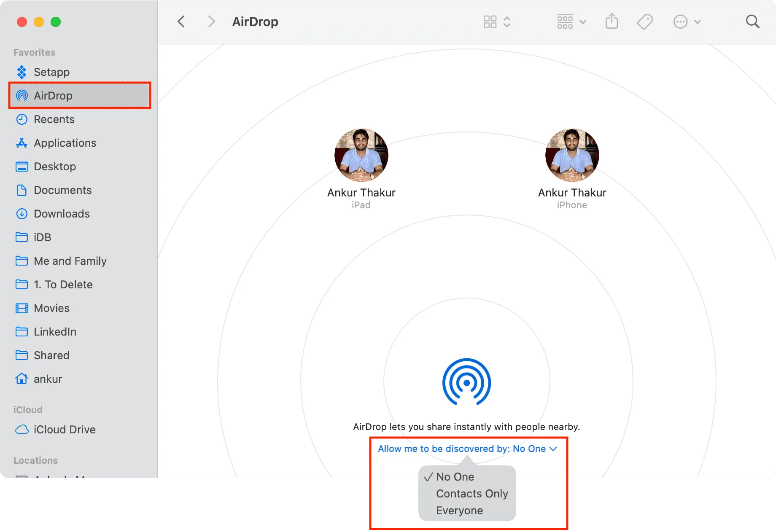Go back with the left chevron

tap(181, 21)
